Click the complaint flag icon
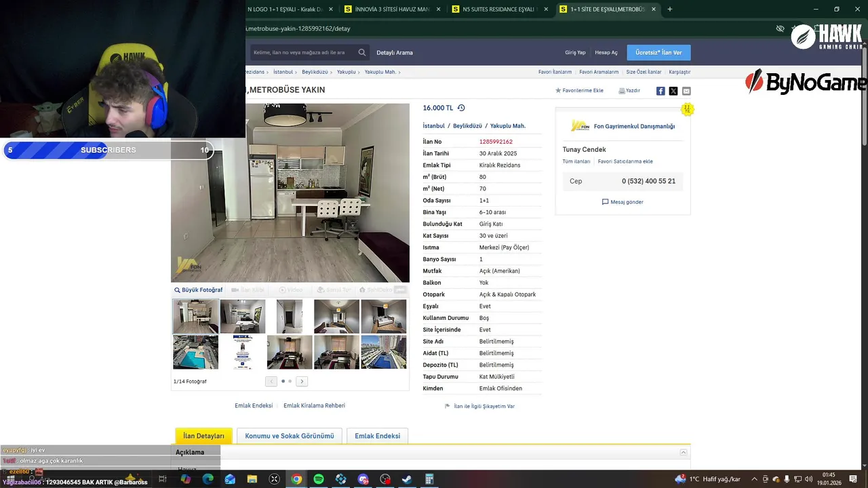Image resolution: width=868 pixels, height=488 pixels. (448, 406)
